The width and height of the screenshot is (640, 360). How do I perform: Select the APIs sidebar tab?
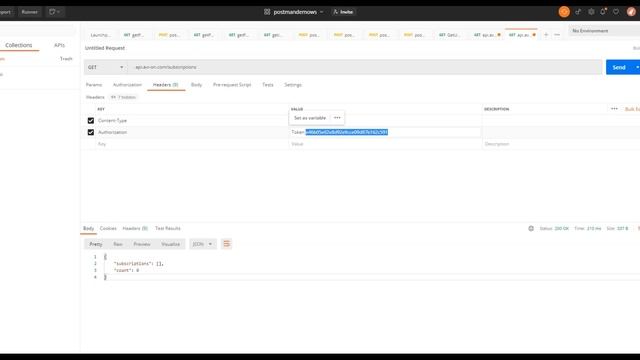pos(59,45)
